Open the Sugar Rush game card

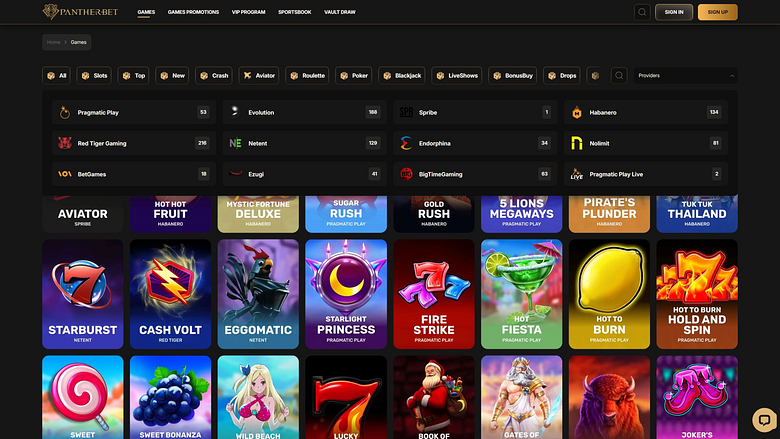point(346,214)
